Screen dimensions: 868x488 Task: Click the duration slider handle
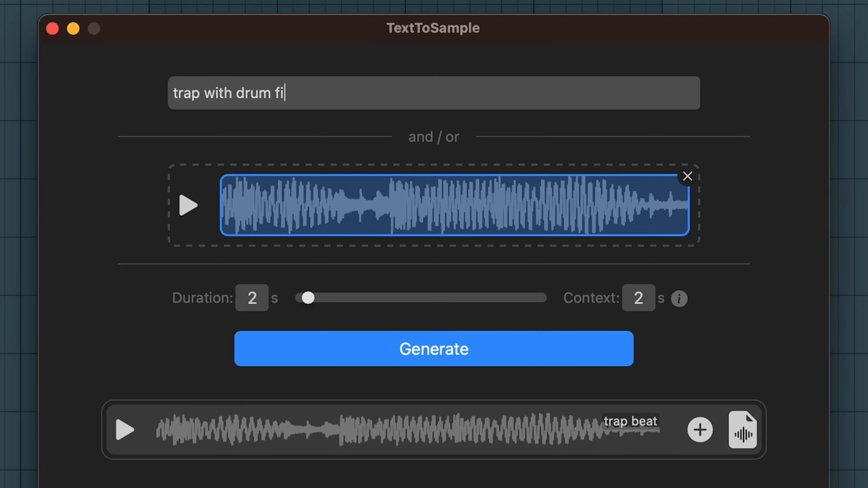click(x=308, y=298)
